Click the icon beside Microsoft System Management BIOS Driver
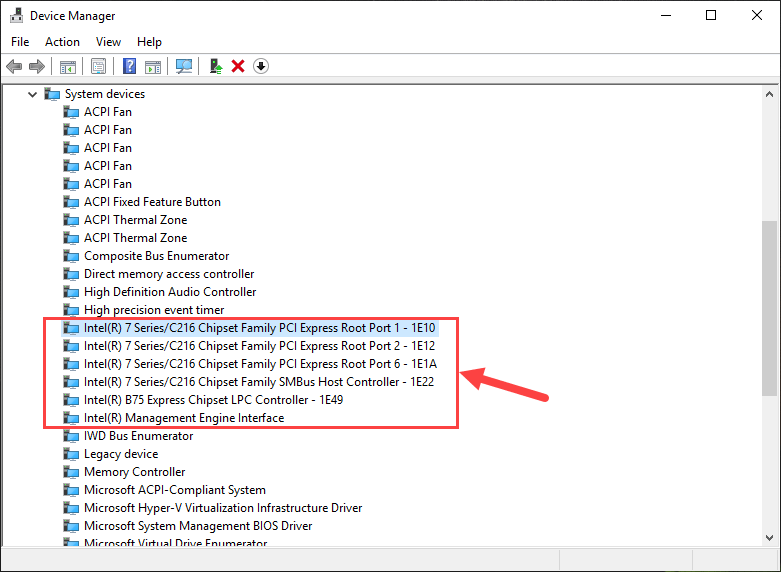Image resolution: width=781 pixels, height=572 pixels. [x=71, y=526]
